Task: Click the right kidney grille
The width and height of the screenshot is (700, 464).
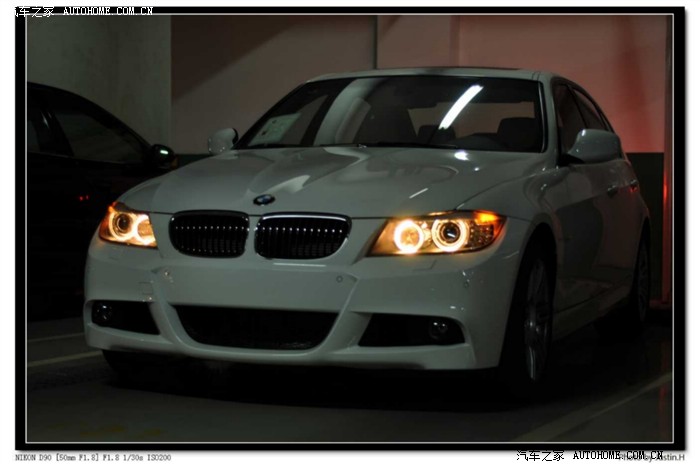Action: [x=301, y=236]
